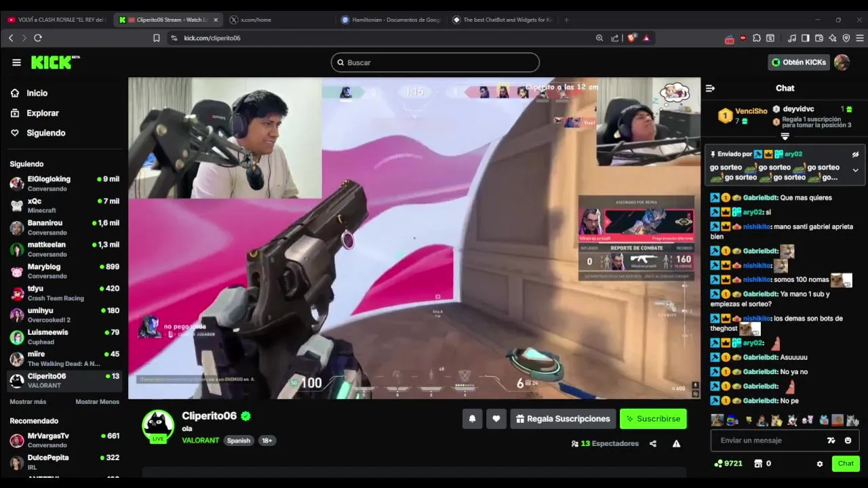Click the spectators count icon
The width and height of the screenshot is (868, 488).
point(575,444)
